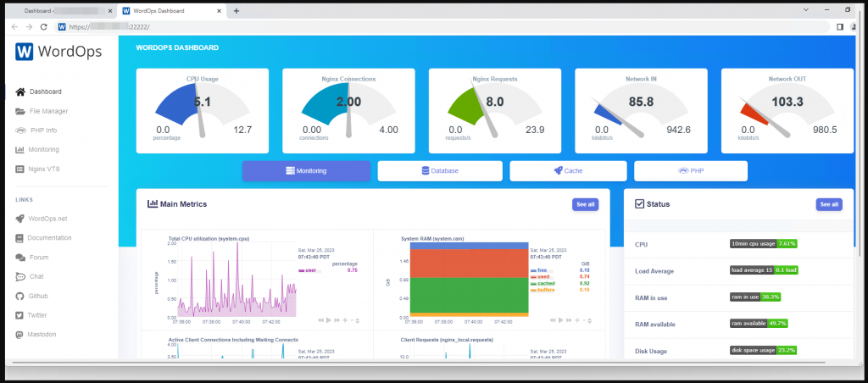The image size is (868, 383).
Task: Select the PHP tab button
Action: (x=690, y=171)
